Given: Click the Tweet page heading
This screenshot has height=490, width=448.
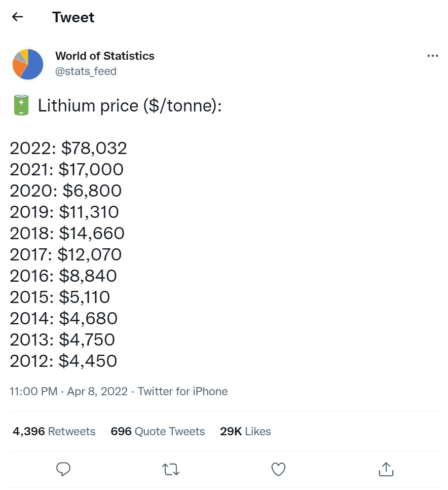Looking at the screenshot, I should point(73,17).
